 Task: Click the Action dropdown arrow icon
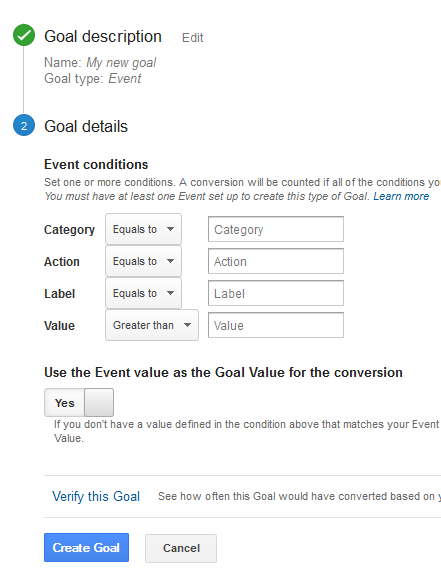170,261
